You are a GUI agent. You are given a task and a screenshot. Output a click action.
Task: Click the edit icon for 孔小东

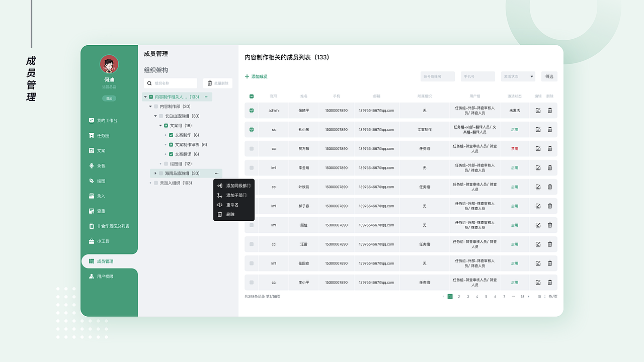[538, 130]
